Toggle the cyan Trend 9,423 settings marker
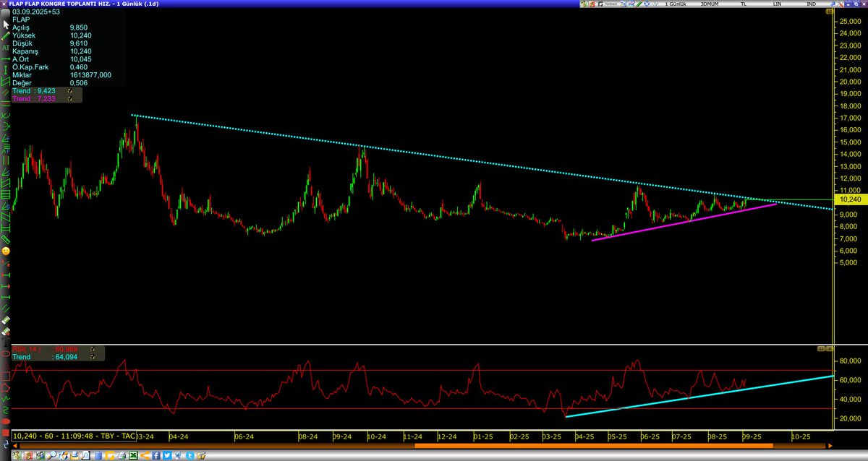 pyautogui.click(x=69, y=92)
